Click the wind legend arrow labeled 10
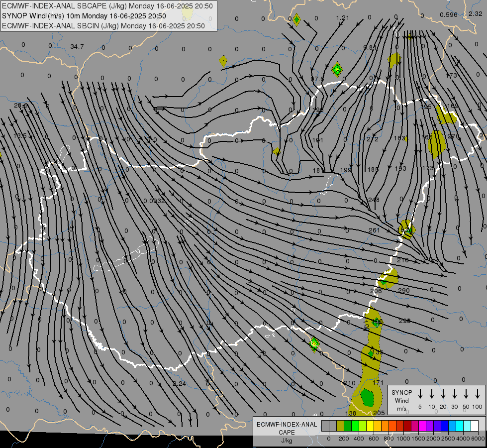Viewport: 487px width, 448px height. pyautogui.click(x=431, y=394)
